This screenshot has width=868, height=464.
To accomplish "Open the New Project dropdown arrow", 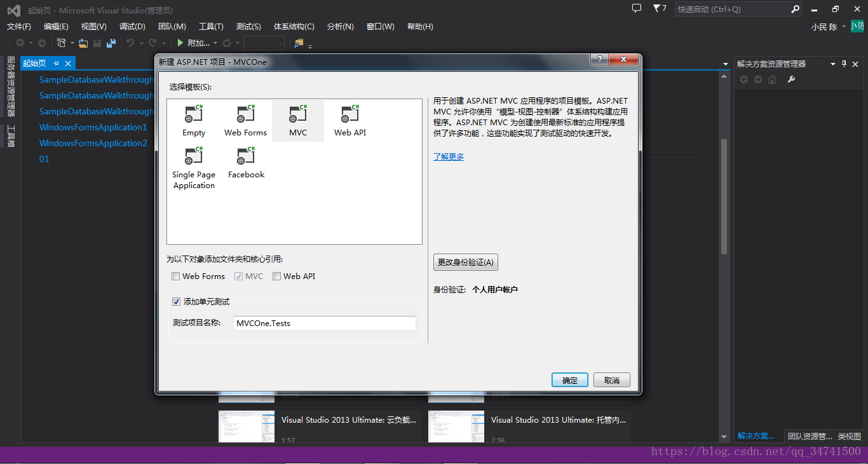I will [72, 43].
